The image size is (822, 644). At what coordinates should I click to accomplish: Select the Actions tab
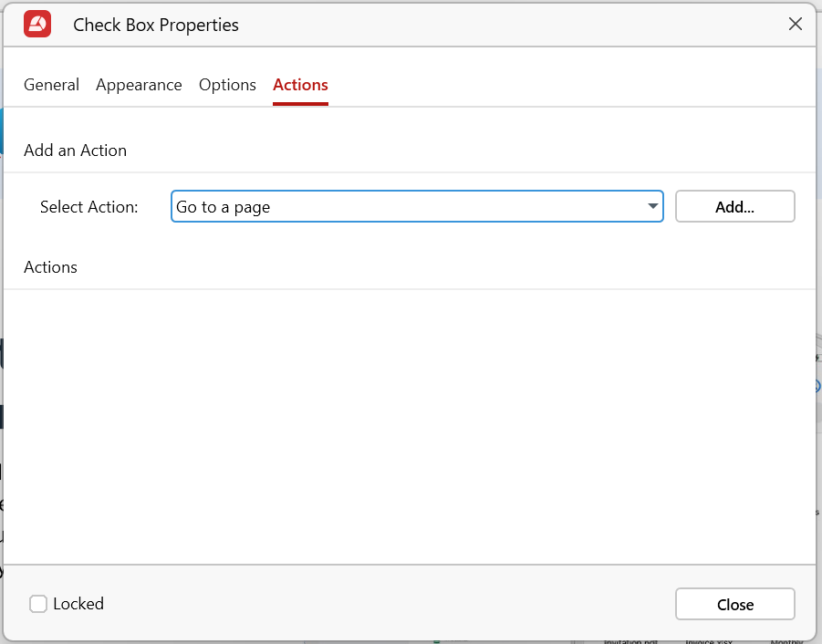click(x=300, y=85)
